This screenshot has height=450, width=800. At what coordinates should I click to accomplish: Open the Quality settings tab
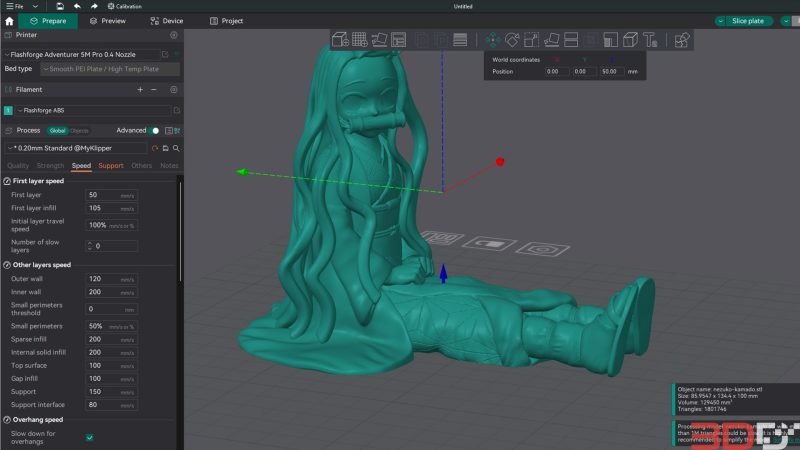coord(18,165)
